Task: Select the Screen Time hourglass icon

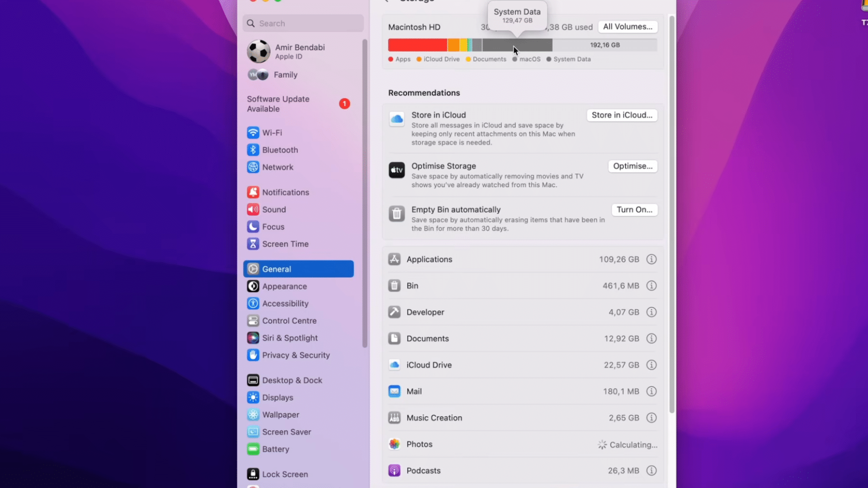Action: point(253,244)
